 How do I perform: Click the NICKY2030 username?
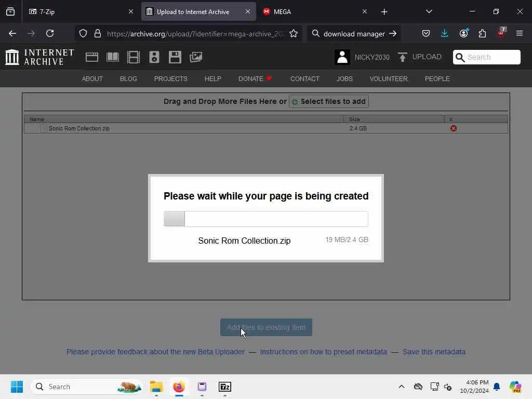372,57
